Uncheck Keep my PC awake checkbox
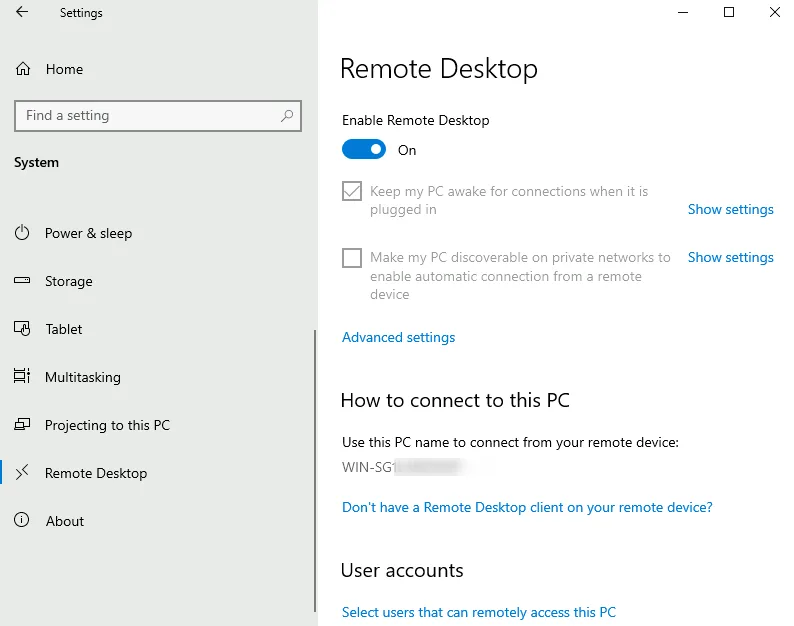Viewport: 794px width, 626px height. 352,191
